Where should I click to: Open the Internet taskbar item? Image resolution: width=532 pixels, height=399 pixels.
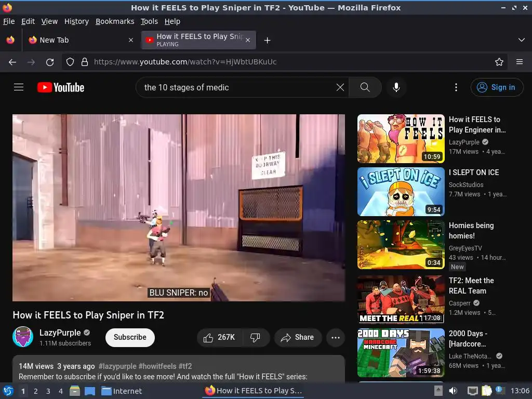tap(122, 391)
